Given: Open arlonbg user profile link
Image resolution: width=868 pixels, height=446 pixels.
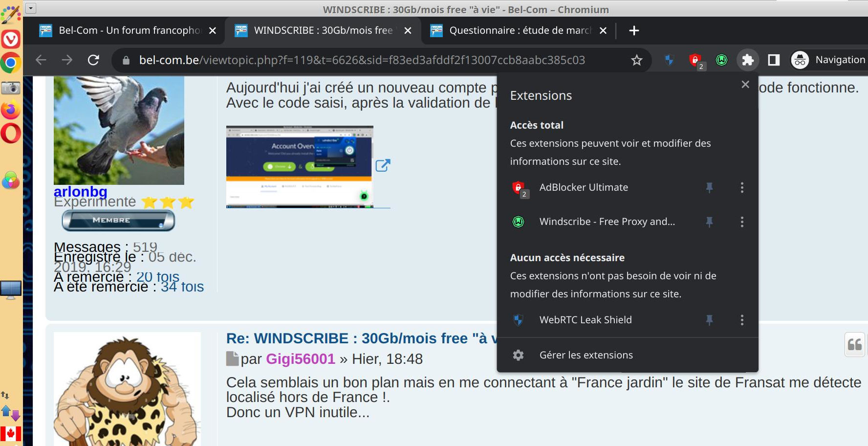Looking at the screenshot, I should pyautogui.click(x=80, y=191).
